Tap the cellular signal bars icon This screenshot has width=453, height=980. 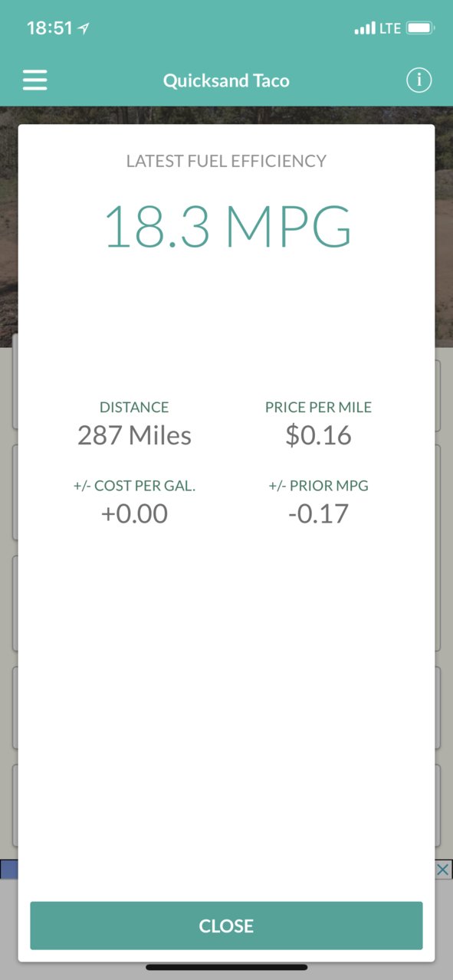point(366,29)
